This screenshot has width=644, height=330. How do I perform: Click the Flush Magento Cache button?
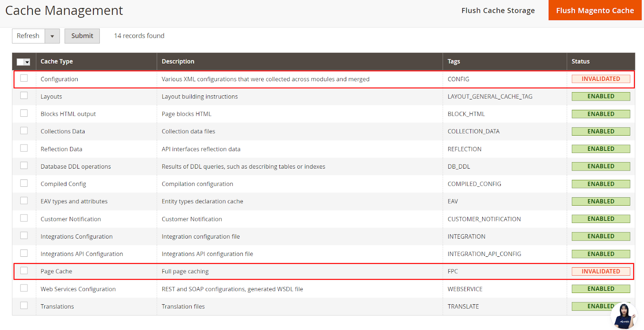pos(595,10)
